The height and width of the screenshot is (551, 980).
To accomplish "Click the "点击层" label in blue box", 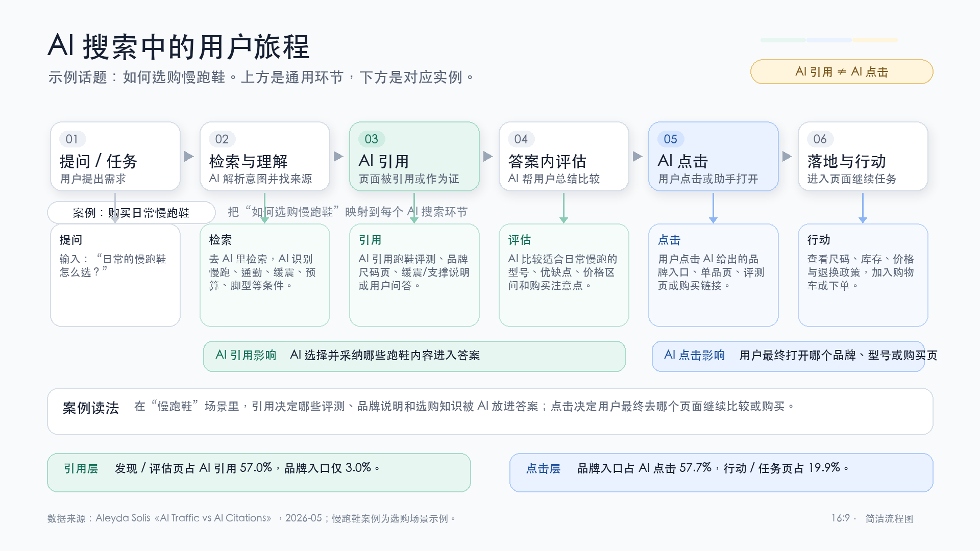I will click(x=544, y=468).
